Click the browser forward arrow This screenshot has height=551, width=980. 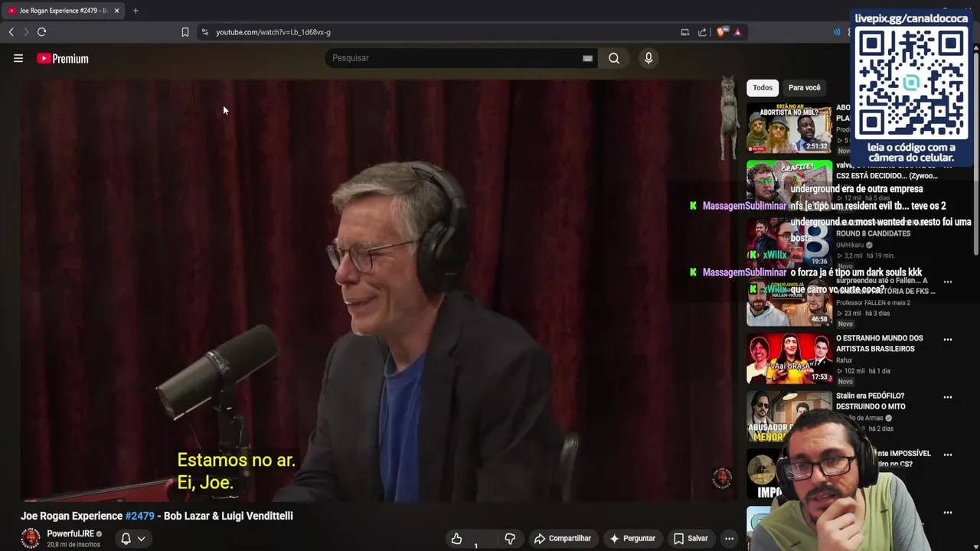[x=26, y=32]
